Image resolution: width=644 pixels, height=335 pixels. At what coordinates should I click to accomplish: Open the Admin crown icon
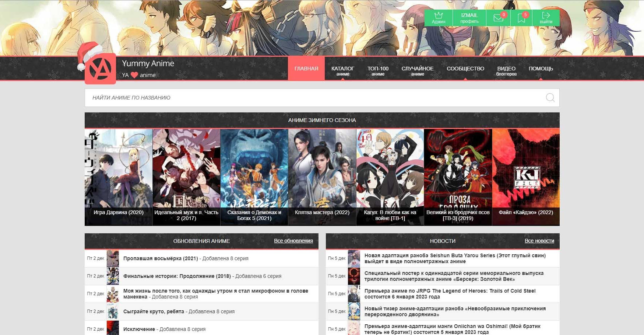click(x=438, y=18)
